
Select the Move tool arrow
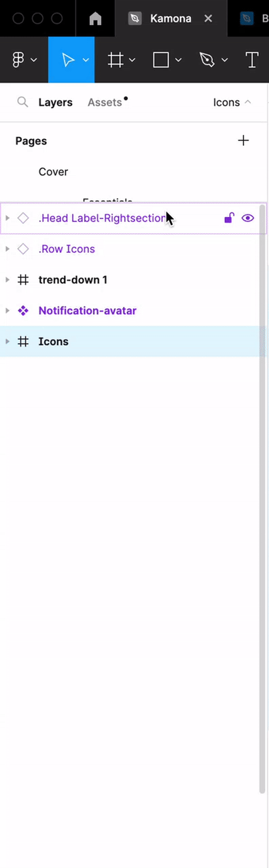pyautogui.click(x=68, y=60)
